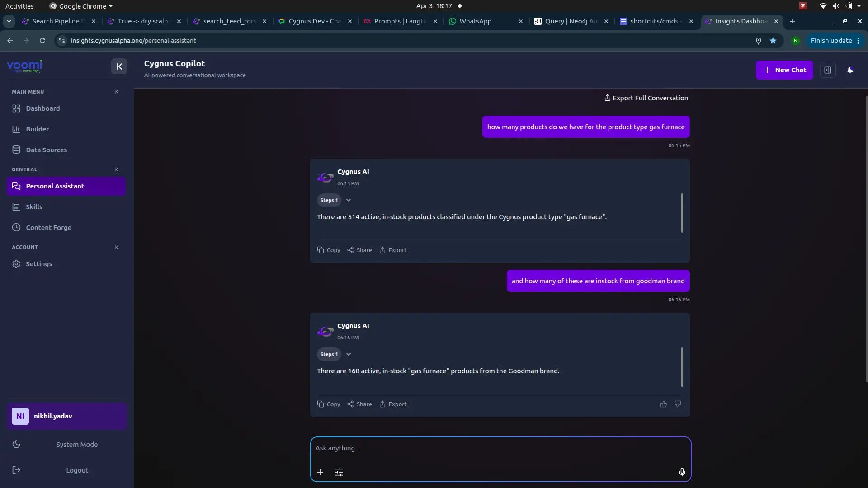The image size is (868, 488).
Task: Open the Google Chrome app menu
Action: [81, 6]
